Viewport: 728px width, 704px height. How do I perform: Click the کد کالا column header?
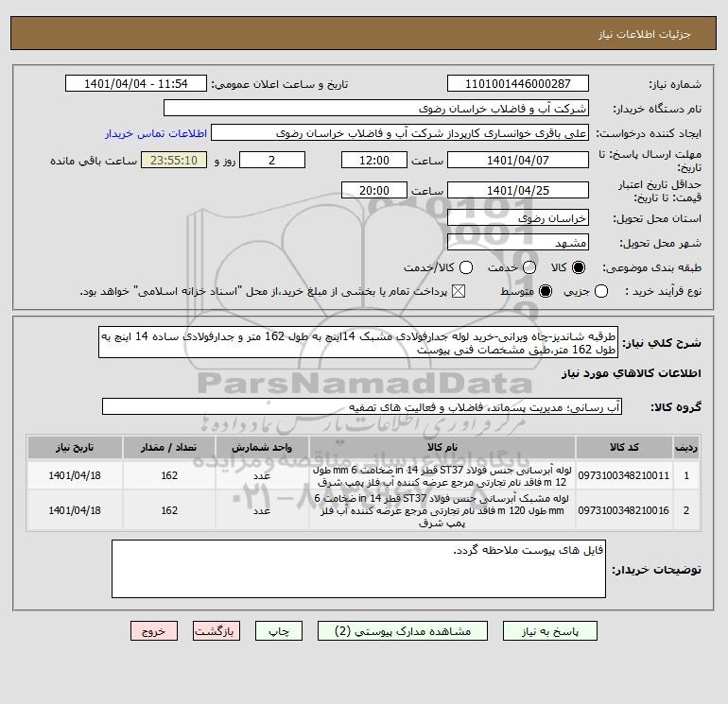(x=624, y=447)
